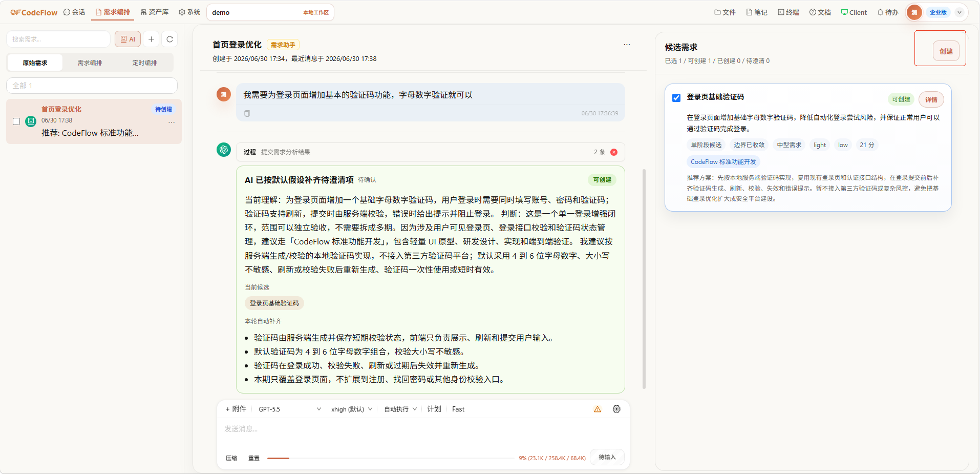Screen dimensions: 980x474
Task: Click the 需求助手 tag
Action: coord(283,45)
